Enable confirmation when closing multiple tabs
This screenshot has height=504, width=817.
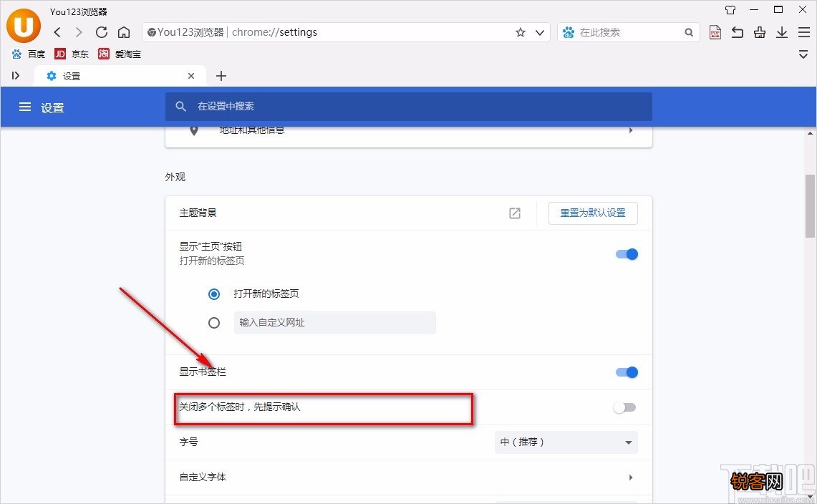(624, 407)
